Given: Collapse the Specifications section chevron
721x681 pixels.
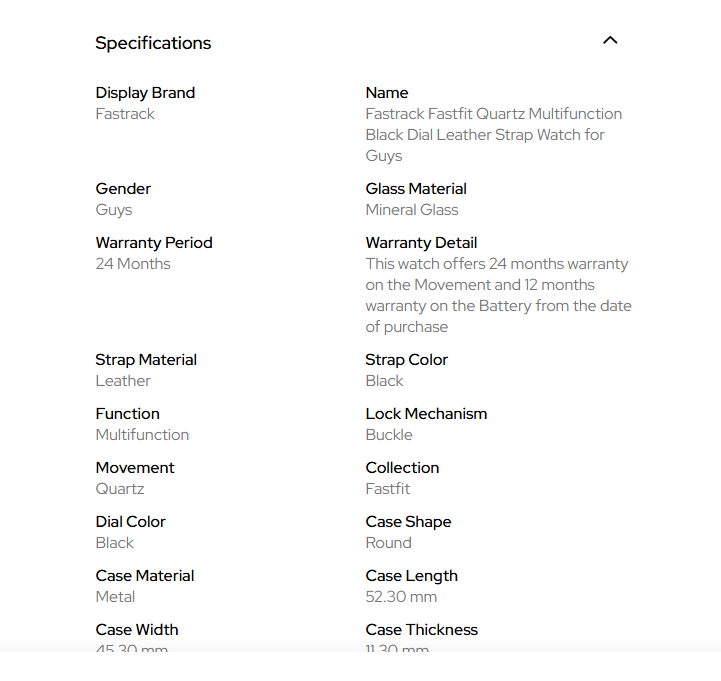Looking at the screenshot, I should pos(610,41).
